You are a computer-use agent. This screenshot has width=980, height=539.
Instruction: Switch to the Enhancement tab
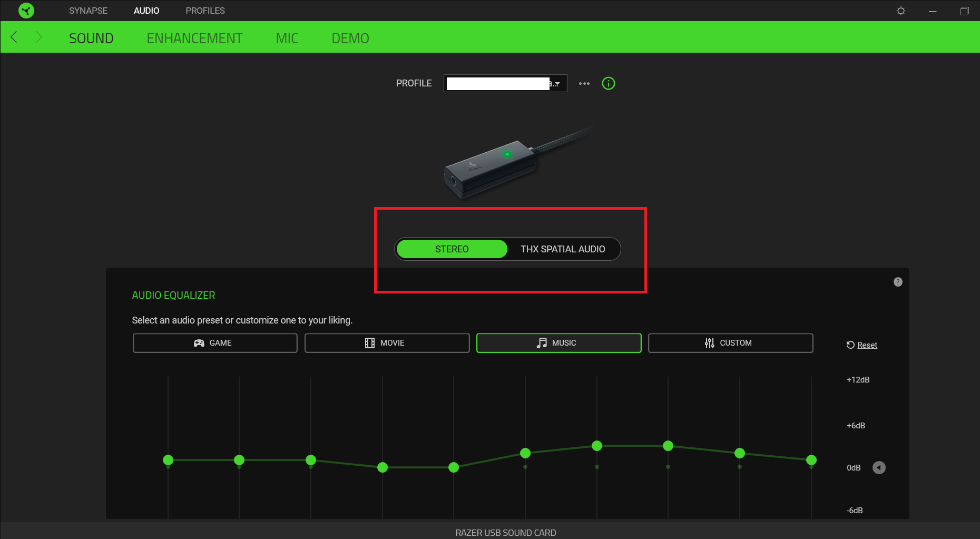pos(194,38)
